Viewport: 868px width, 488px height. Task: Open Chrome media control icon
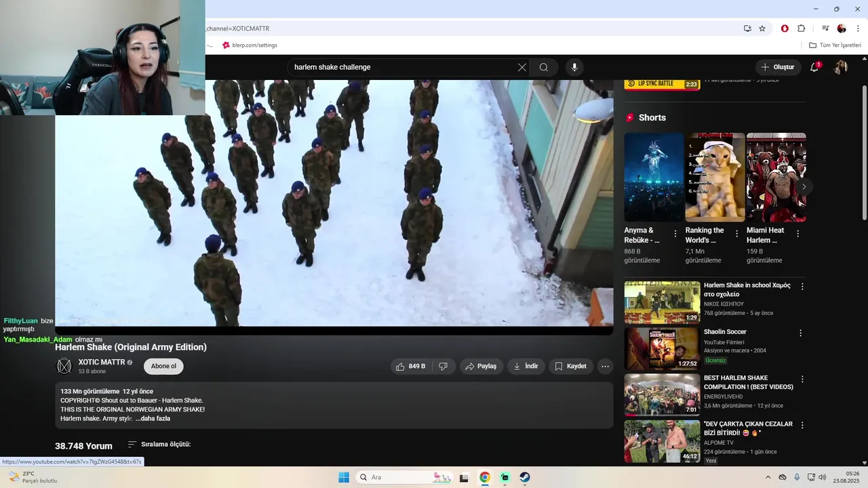point(825,28)
